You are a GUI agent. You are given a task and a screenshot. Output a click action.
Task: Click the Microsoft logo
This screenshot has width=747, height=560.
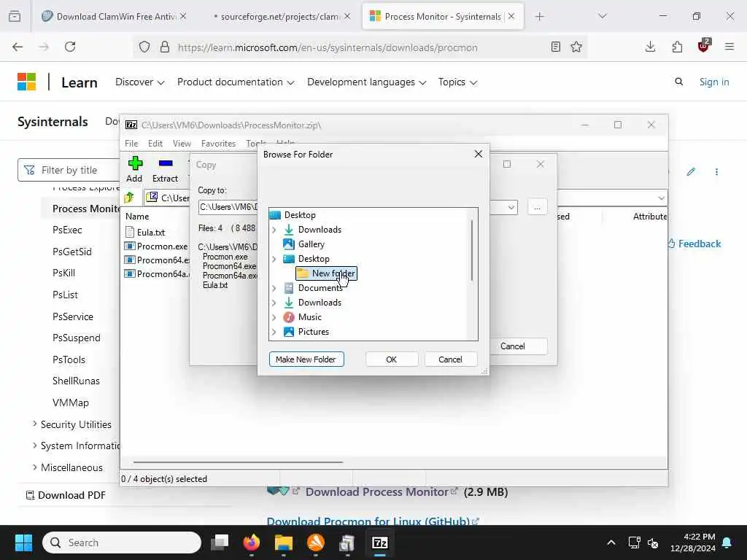pos(27,82)
